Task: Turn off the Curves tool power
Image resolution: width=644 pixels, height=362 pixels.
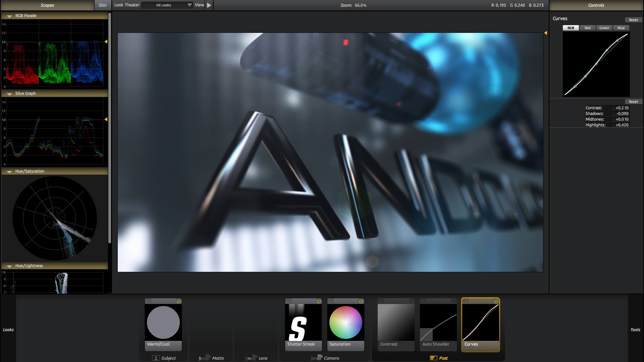Action: tap(496, 301)
